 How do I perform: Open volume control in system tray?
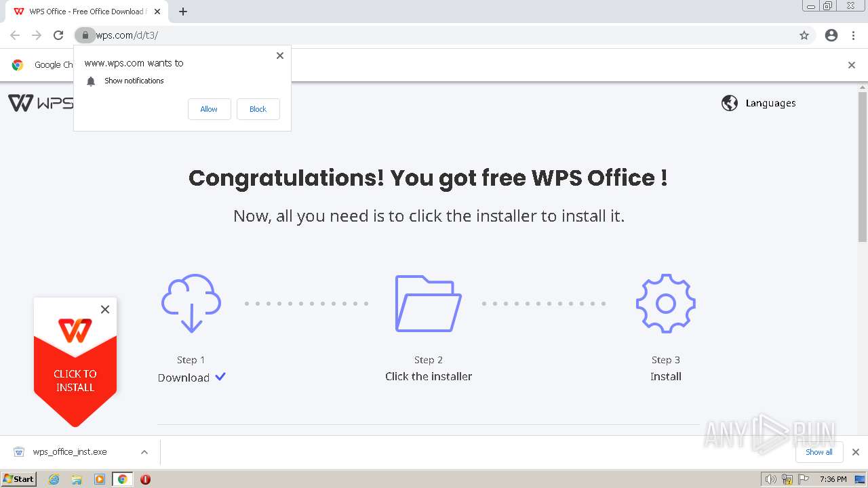[x=771, y=479]
